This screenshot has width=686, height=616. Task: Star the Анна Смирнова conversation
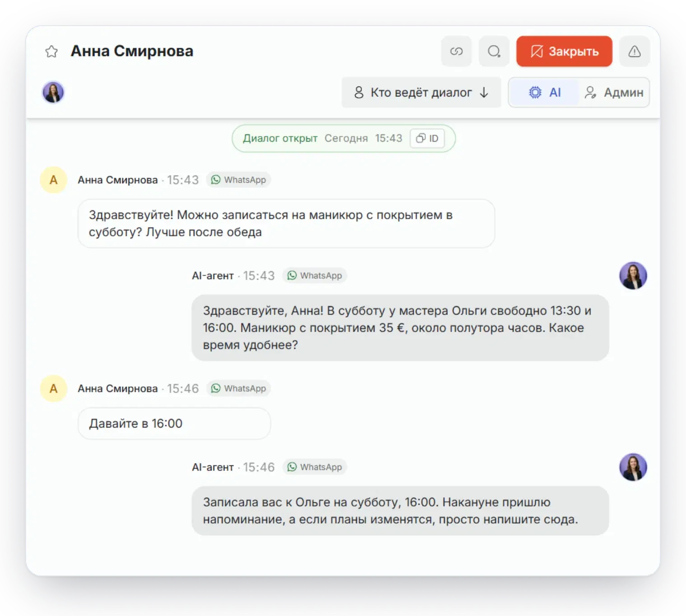click(x=51, y=51)
